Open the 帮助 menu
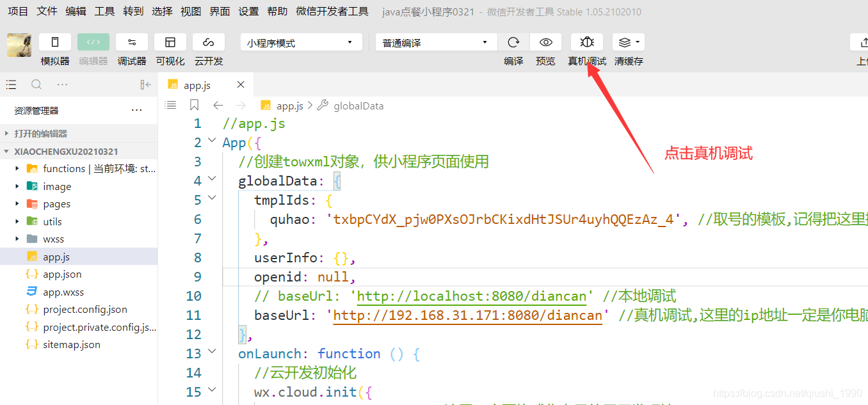Screen dimensions: 868x405 pyautogui.click(x=277, y=12)
